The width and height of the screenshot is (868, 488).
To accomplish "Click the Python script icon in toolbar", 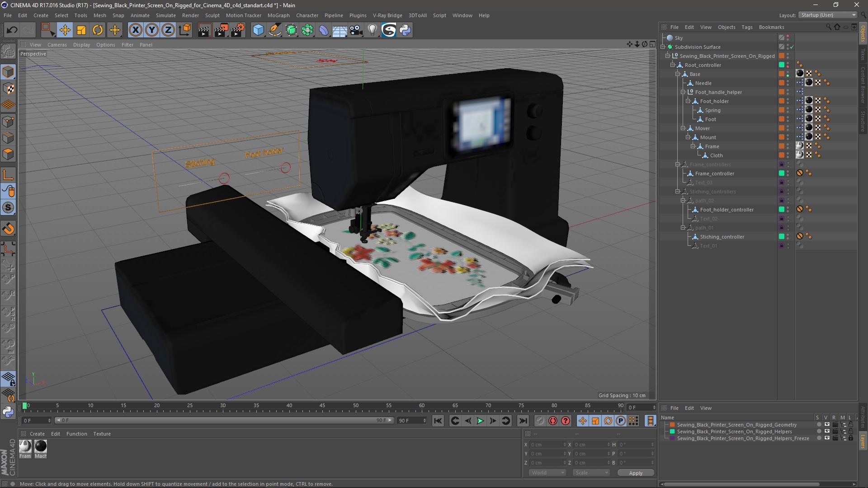I will (x=405, y=30).
